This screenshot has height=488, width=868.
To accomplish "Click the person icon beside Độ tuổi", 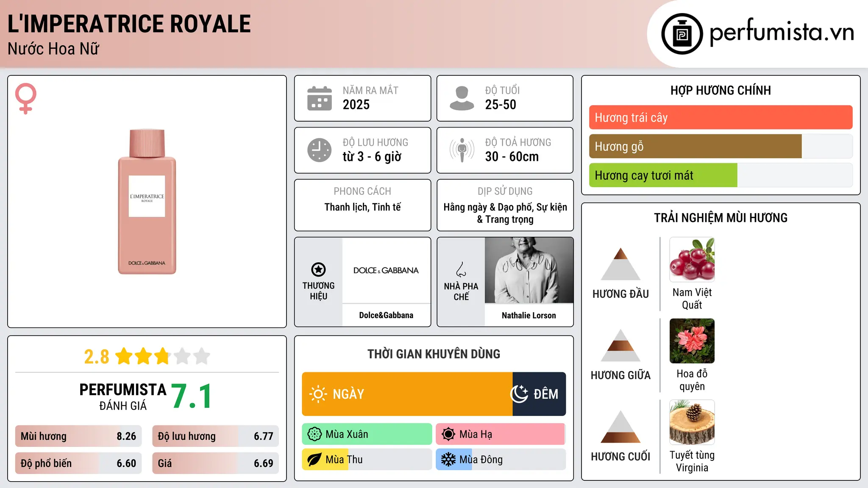I will tap(462, 98).
